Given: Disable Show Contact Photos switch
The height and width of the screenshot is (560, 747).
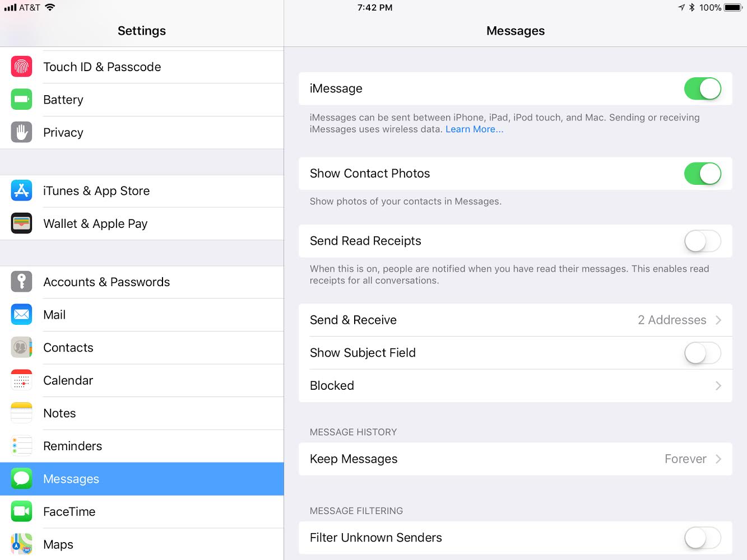Looking at the screenshot, I should [x=703, y=174].
